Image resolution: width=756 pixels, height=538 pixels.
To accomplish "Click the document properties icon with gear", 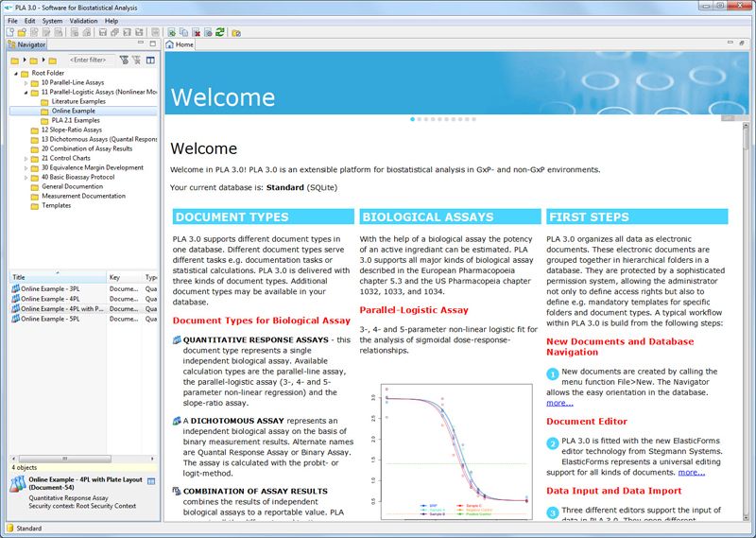I will coord(208,32).
